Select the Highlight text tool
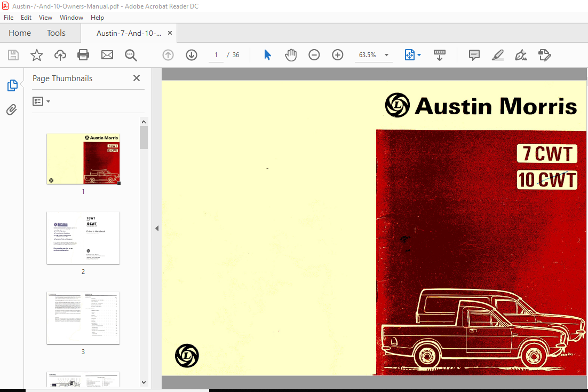Image resolution: width=588 pixels, height=392 pixels. [x=498, y=55]
